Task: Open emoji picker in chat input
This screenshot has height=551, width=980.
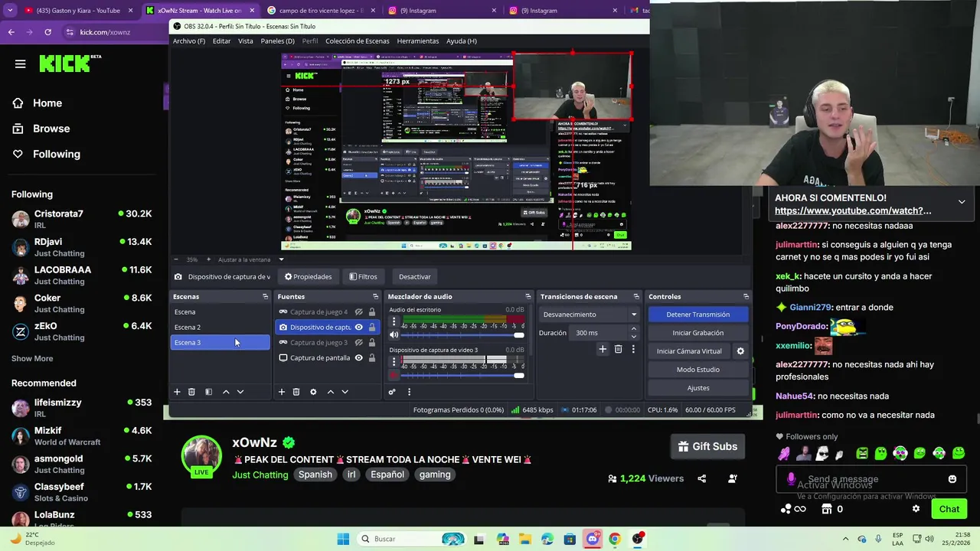Action: [952, 479]
